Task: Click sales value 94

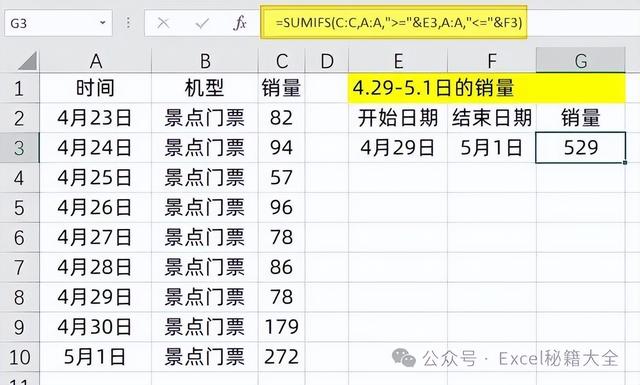Action: pos(282,148)
